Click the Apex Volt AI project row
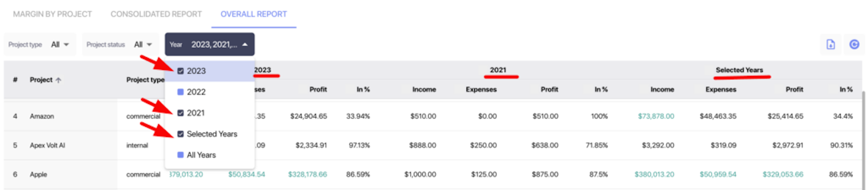Viewport: 868px width, 190px height. coord(432,145)
